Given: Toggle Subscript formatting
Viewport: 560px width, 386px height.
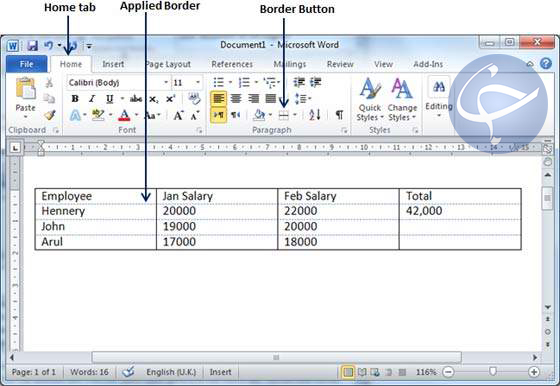Looking at the screenshot, I should coord(154,99).
